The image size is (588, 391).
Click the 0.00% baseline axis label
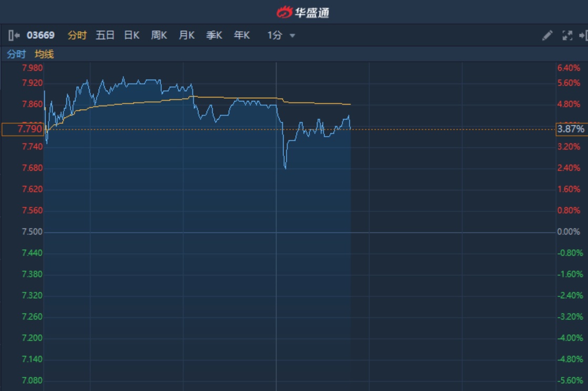pyautogui.click(x=569, y=232)
